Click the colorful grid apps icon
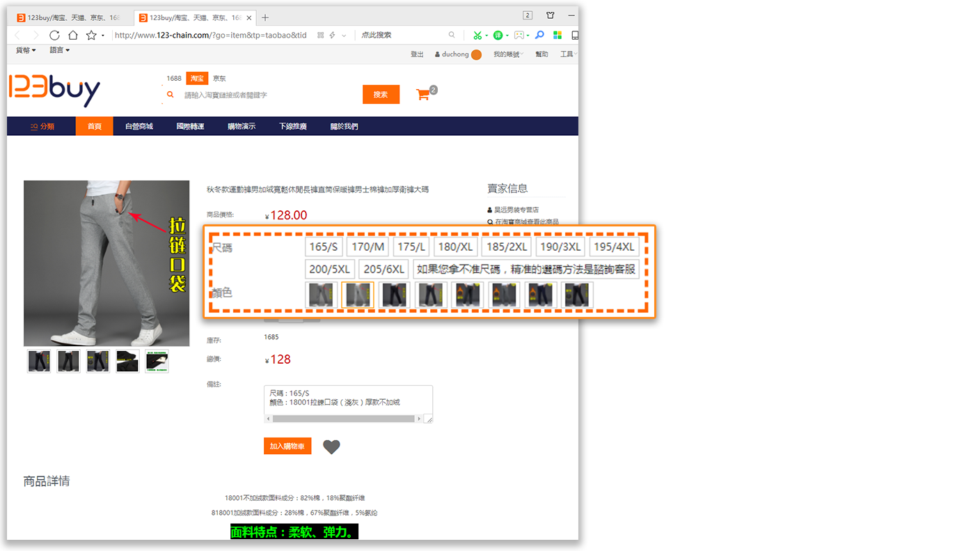Screen dimensions: 980x551 tap(558, 36)
